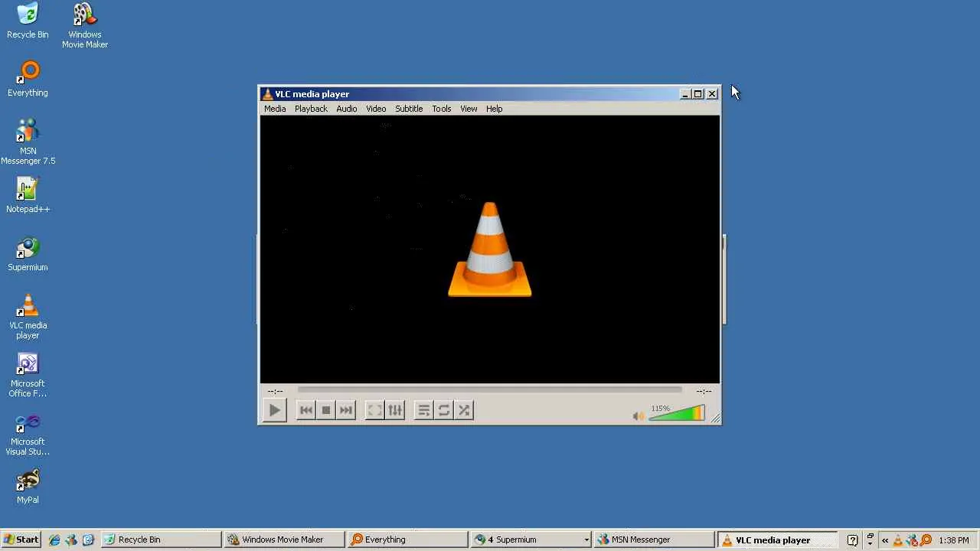980x551 pixels.
Task: Select the MSN Messenger 7.5 desktop icon
Action: (28, 142)
